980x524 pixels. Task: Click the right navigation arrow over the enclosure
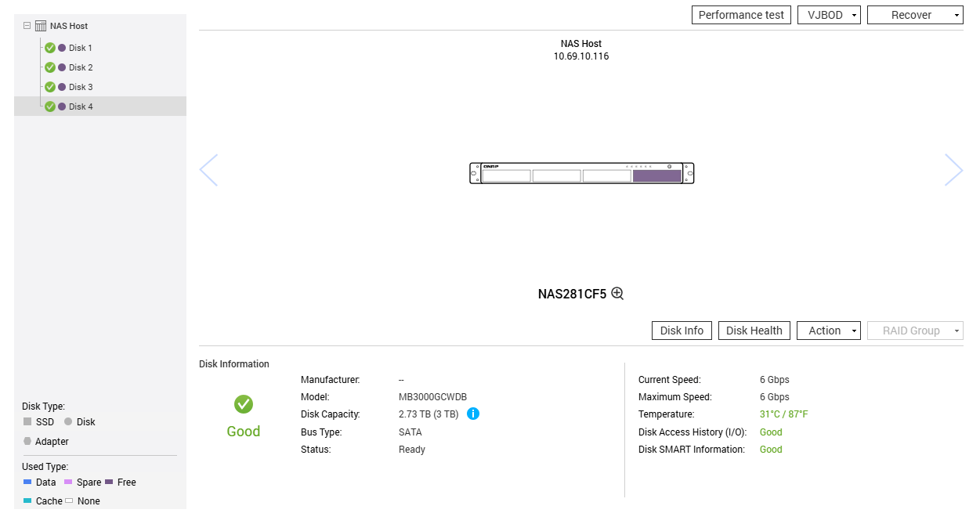tap(954, 170)
